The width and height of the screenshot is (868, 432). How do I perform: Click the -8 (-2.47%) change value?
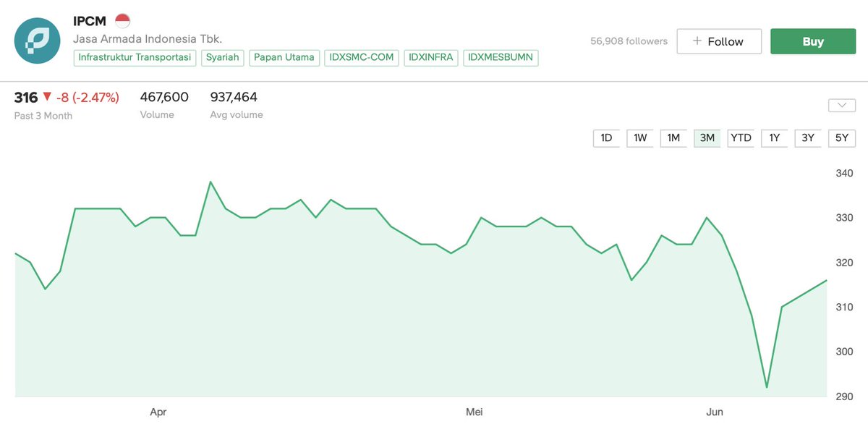88,97
